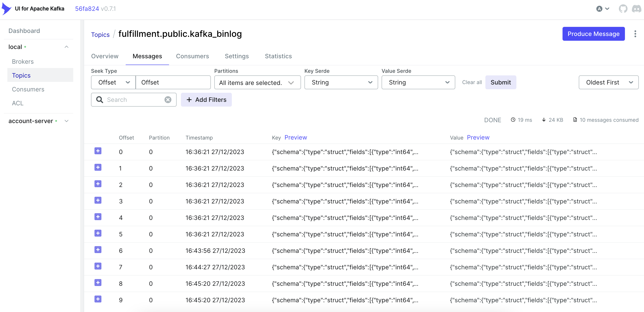This screenshot has width=644, height=312.
Task: Expand message row with offset 4
Action: click(x=98, y=217)
